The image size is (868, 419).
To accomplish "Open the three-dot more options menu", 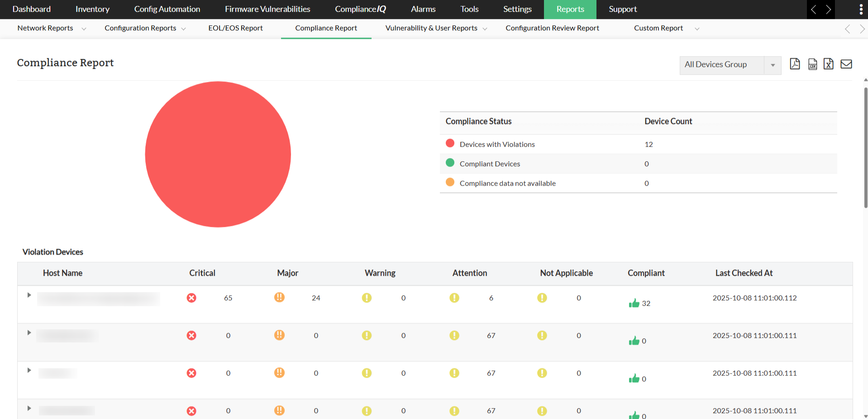I will tap(861, 10).
